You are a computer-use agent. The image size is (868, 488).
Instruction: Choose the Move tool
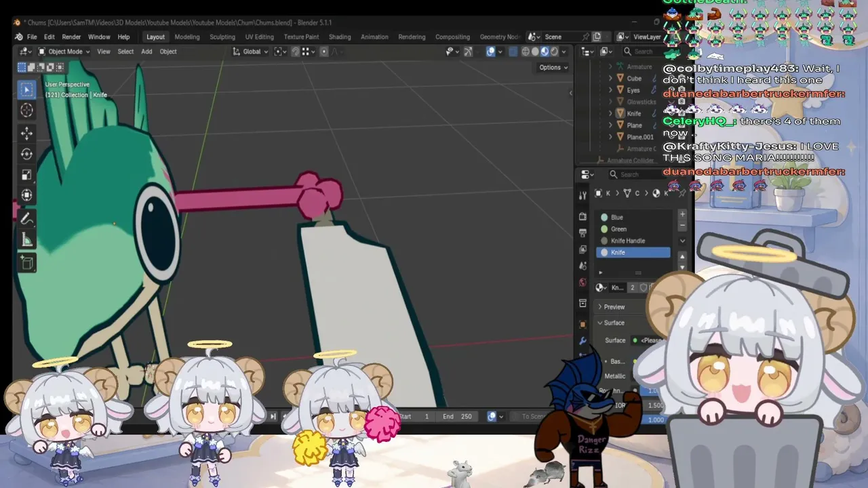[x=27, y=133]
